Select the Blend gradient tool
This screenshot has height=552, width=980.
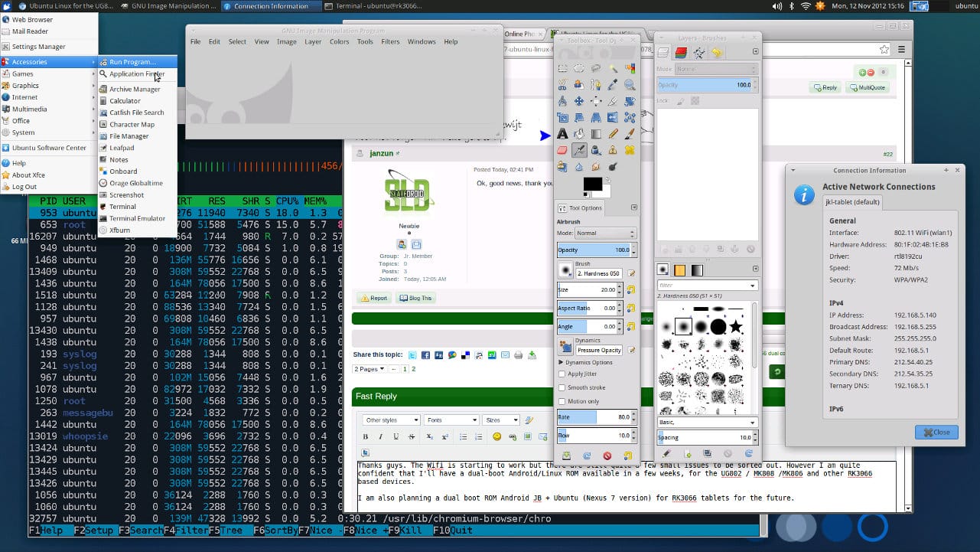pyautogui.click(x=596, y=134)
